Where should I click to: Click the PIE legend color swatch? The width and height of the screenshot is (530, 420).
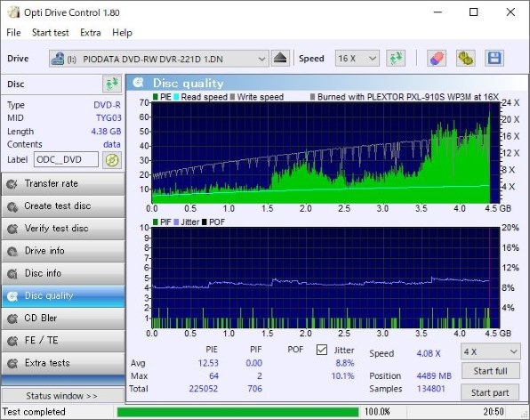pos(156,97)
